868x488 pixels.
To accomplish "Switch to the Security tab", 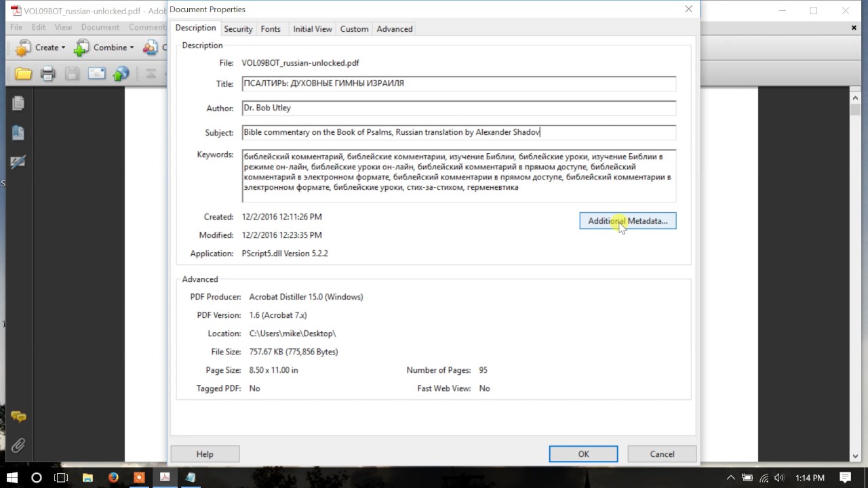I will pyautogui.click(x=238, y=29).
